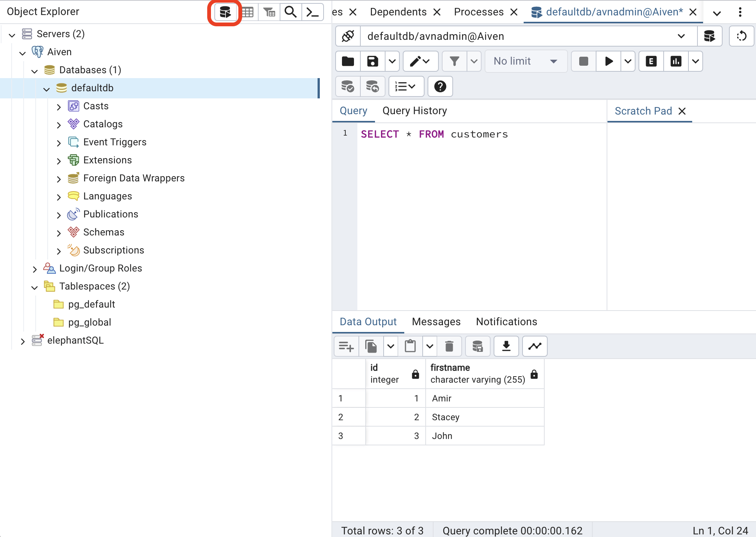The height and width of the screenshot is (537, 756).
Task: Collapse the Tablespaces (2) node
Action: pos(35,287)
